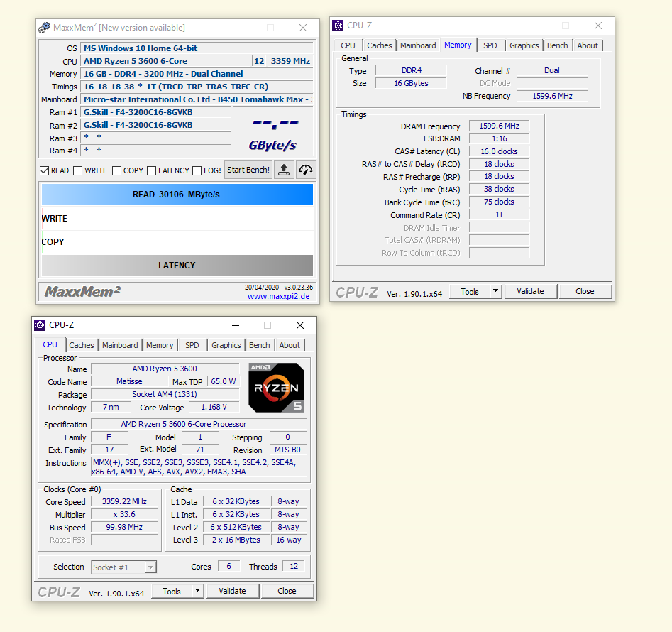Click Close button in Memory CPU-Z window
672x632 pixels.
[585, 291]
